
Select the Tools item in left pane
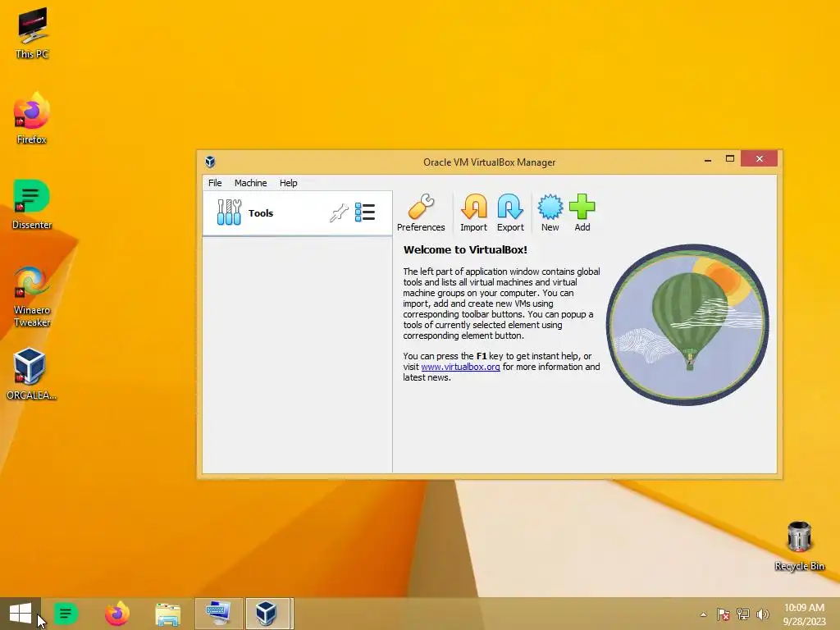click(x=297, y=212)
